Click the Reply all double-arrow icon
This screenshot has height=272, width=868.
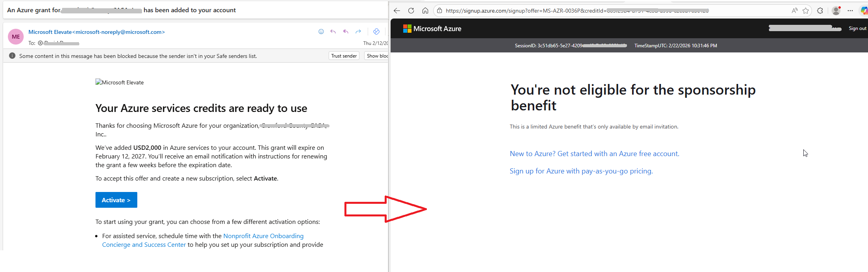(346, 32)
